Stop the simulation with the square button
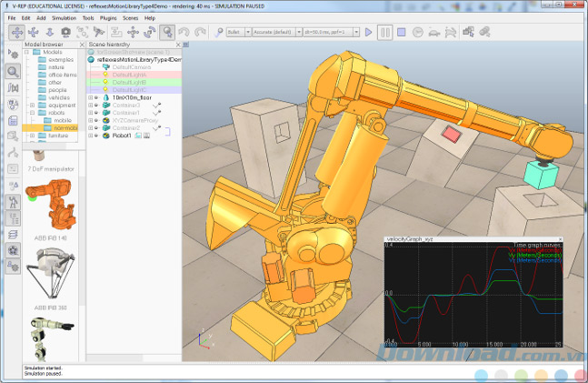This screenshot has width=588, height=383. tap(402, 33)
